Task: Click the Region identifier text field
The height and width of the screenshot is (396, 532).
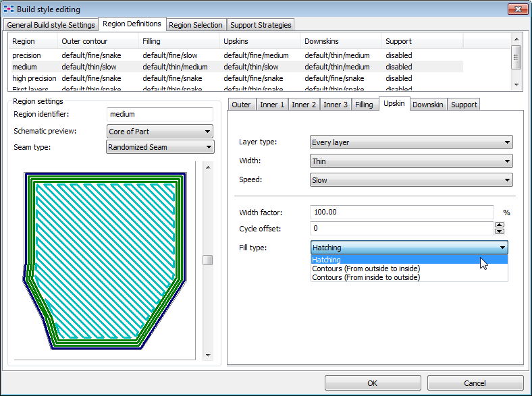Action: pos(159,115)
